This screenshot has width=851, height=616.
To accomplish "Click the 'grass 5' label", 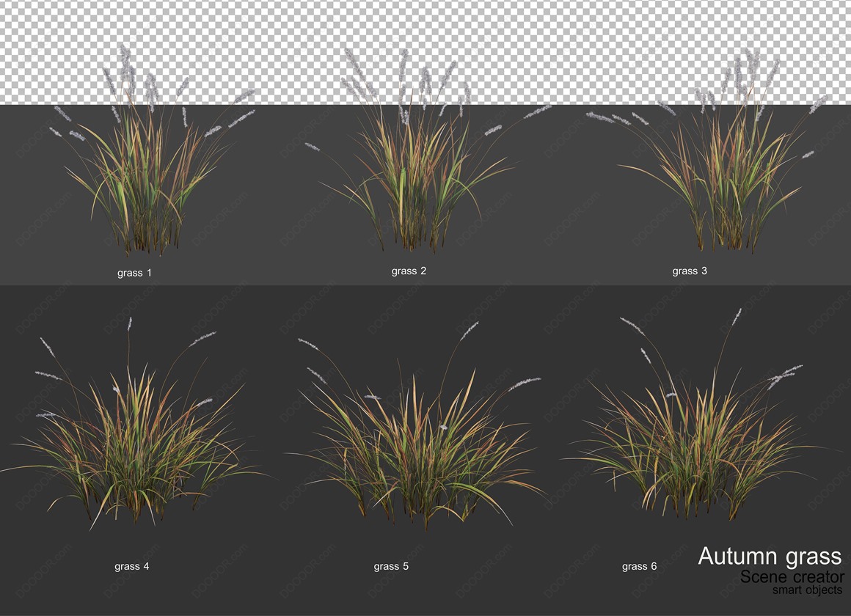I will tap(391, 566).
